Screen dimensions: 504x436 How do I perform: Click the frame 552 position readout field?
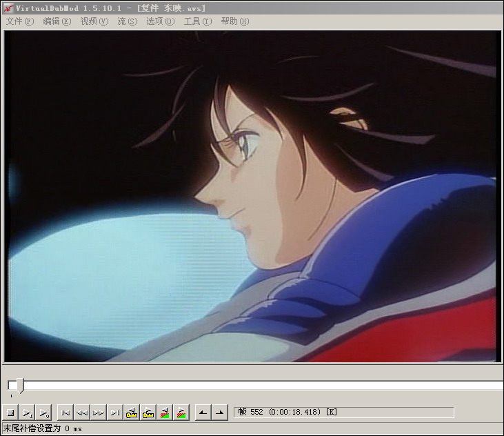(x=343, y=413)
